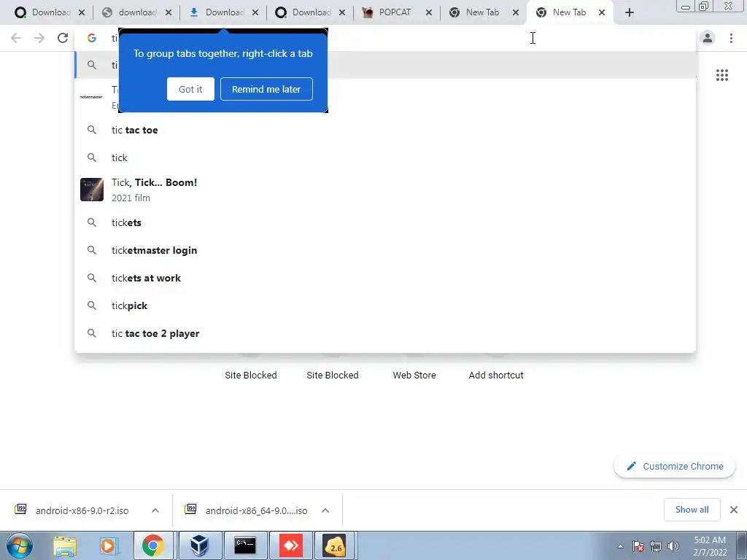Click the search icon beside 'tickpick'
The height and width of the screenshot is (560, 747).
[91, 306]
